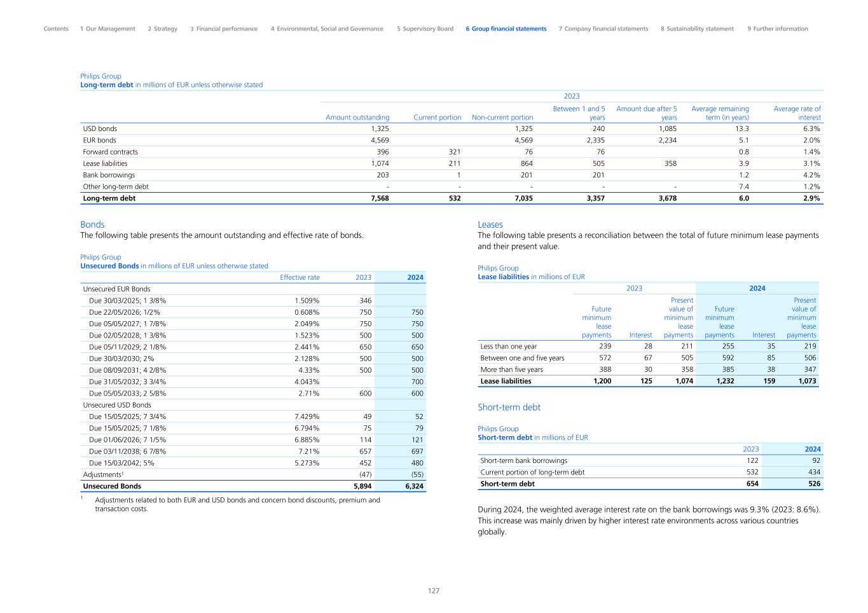Open 4 Environmental, Social and Governance
The height and width of the screenshot is (613, 868).
[327, 29]
